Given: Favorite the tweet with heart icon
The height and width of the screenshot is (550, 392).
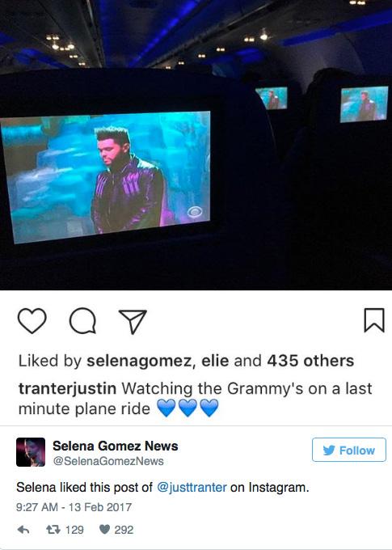Looking at the screenshot, I should [x=105, y=529].
